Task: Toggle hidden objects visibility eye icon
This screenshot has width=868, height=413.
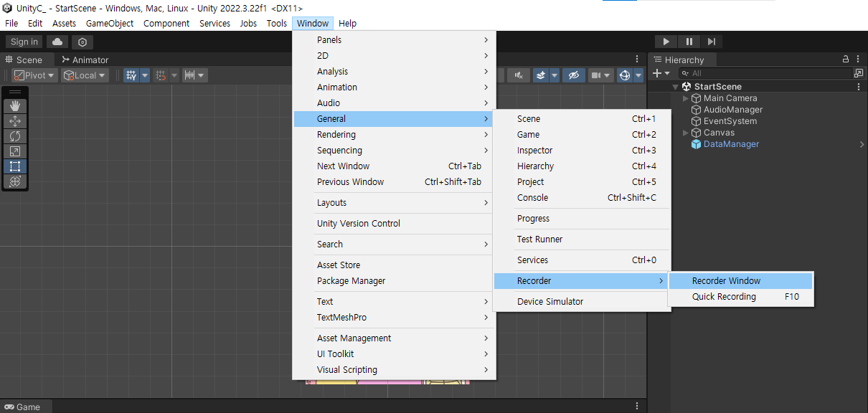Action: [x=573, y=75]
